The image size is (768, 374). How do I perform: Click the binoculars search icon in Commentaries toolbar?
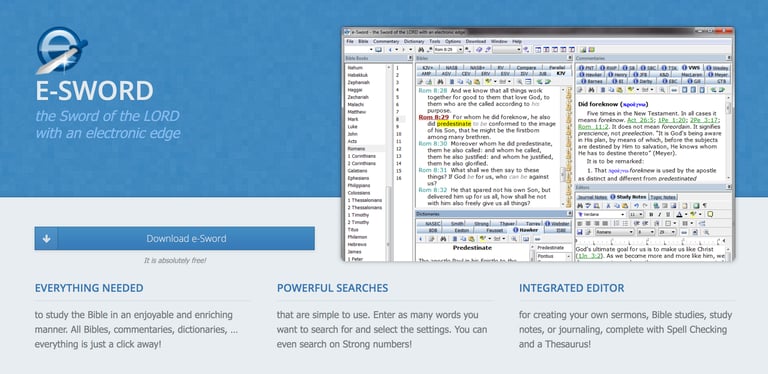(591, 90)
